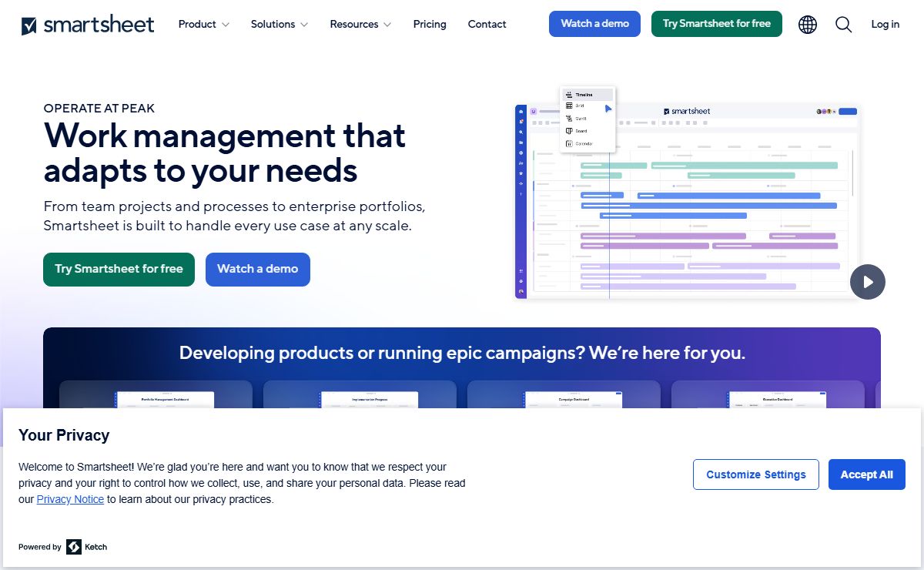Go to the Pricing page
This screenshot has width=924, height=570.
tap(430, 25)
